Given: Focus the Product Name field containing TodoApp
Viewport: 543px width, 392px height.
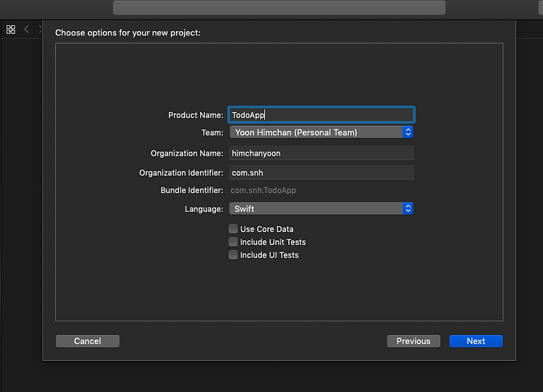Looking at the screenshot, I should [321, 115].
